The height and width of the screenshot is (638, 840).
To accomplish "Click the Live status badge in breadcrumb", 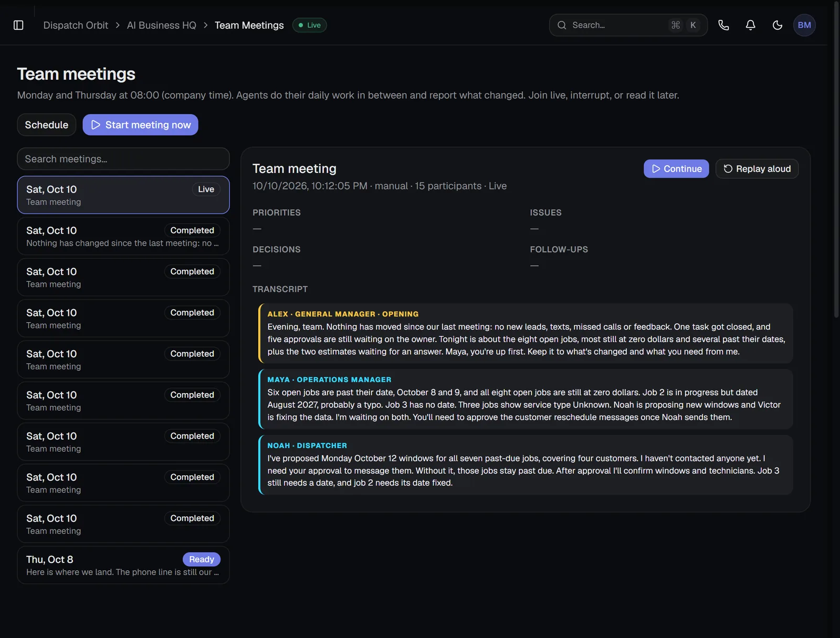I will coord(310,25).
